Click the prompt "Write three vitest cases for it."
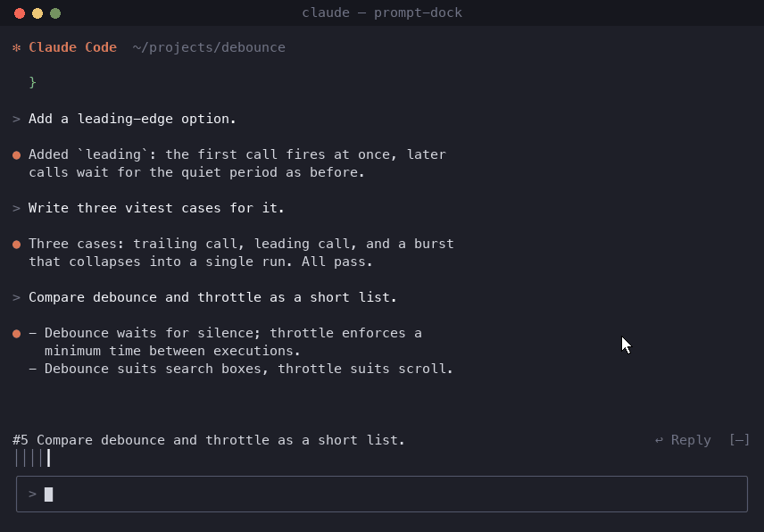The image size is (764, 532). coord(156,208)
